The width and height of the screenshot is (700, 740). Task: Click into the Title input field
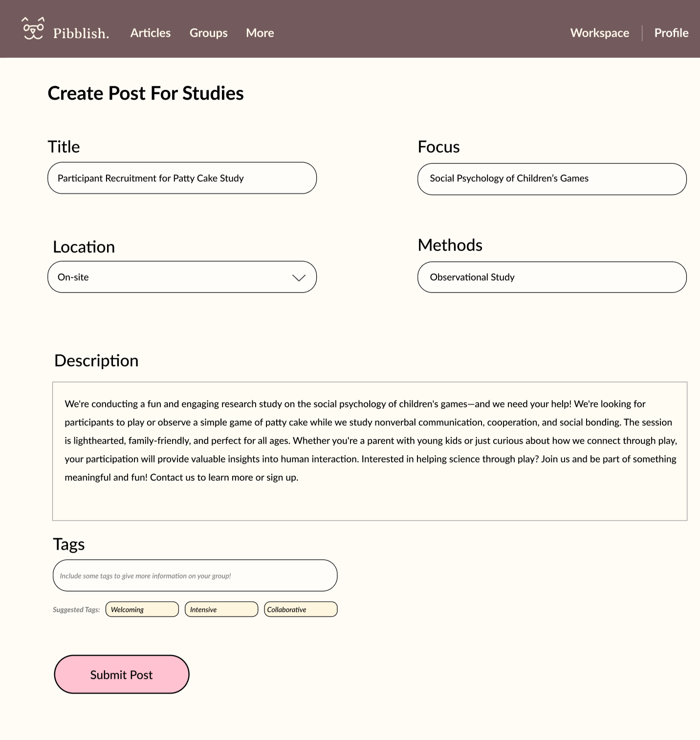pyautogui.click(x=182, y=178)
